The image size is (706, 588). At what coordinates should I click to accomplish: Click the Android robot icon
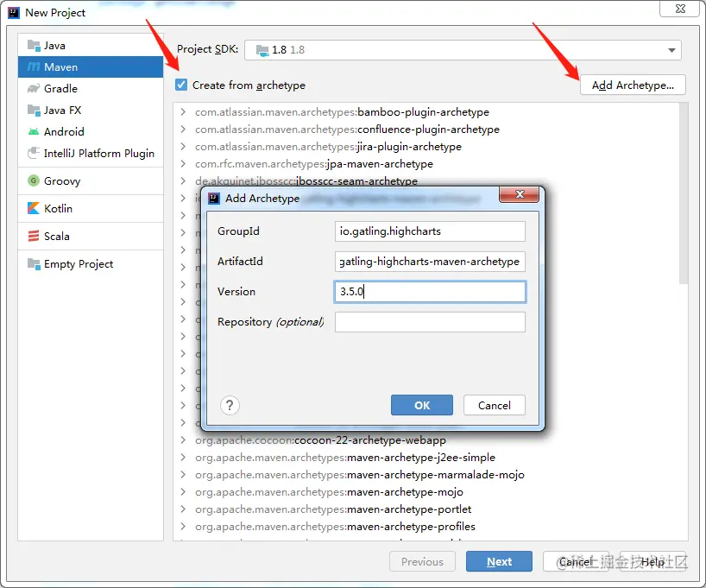pos(34,131)
